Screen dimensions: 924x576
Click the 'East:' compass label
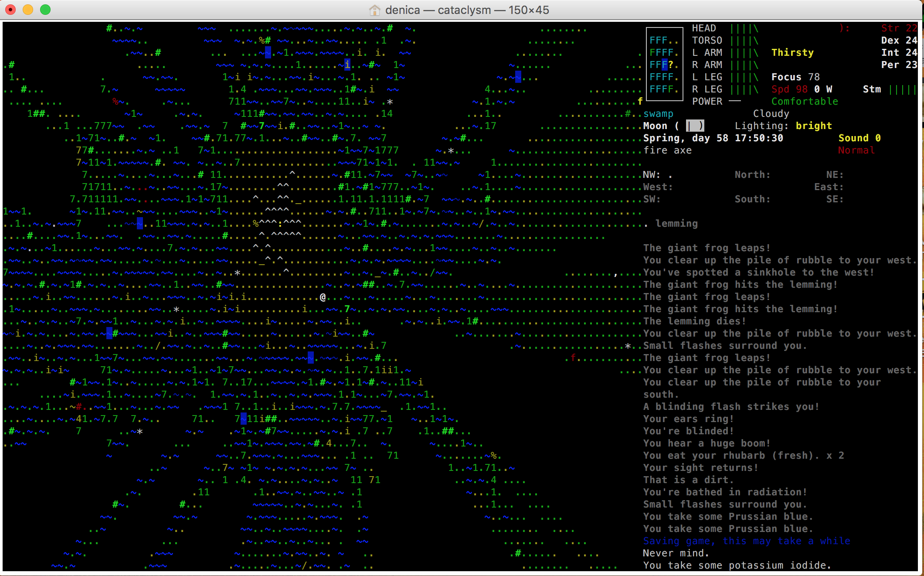coord(829,187)
